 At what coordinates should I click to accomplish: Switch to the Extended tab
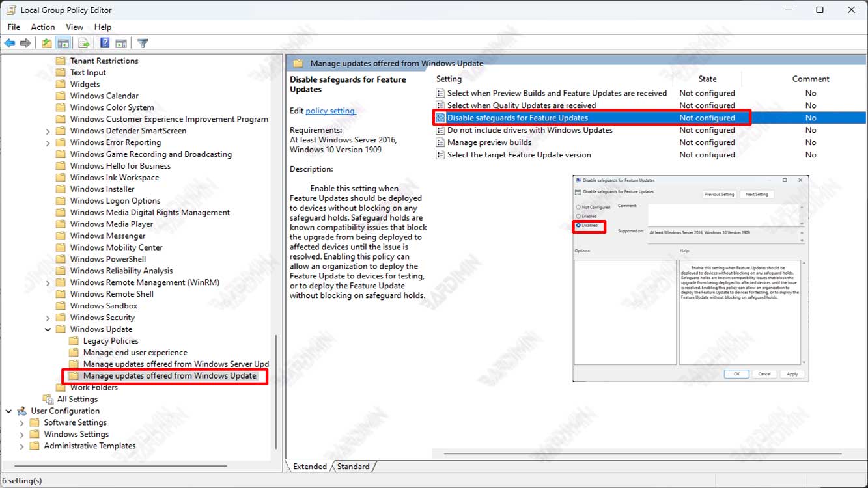[x=310, y=467]
